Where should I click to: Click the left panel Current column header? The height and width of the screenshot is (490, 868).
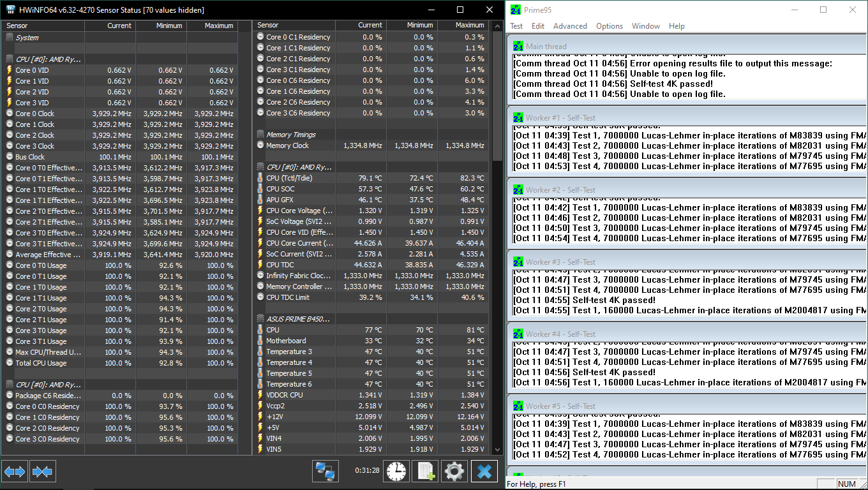(x=110, y=26)
